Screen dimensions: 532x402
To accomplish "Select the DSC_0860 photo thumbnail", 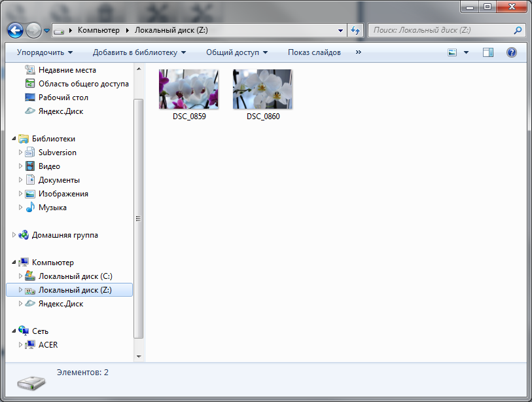I will coord(262,89).
